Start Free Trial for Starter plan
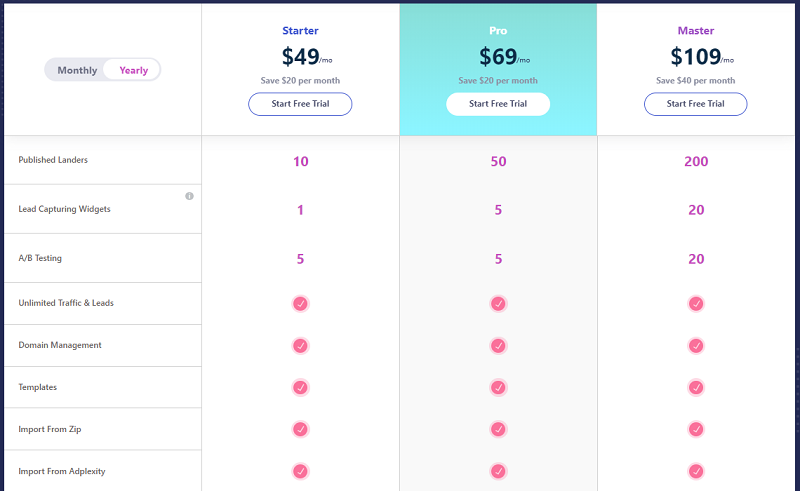 (x=300, y=104)
